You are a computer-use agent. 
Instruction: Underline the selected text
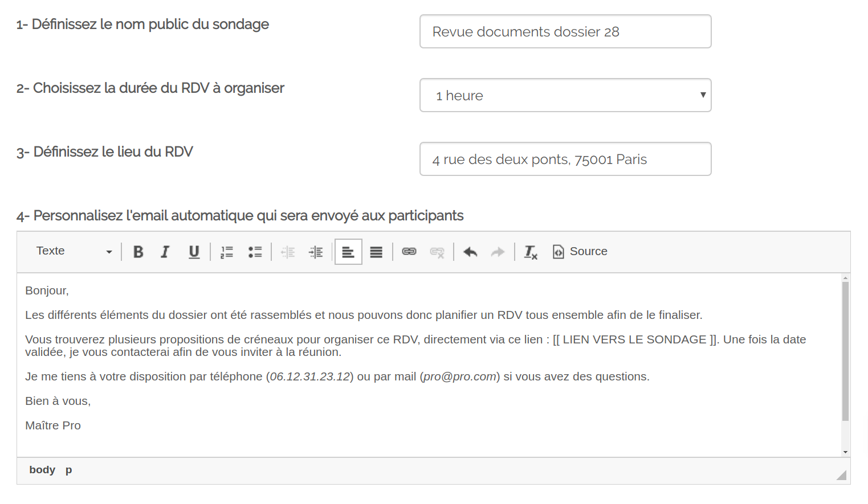[x=194, y=252]
